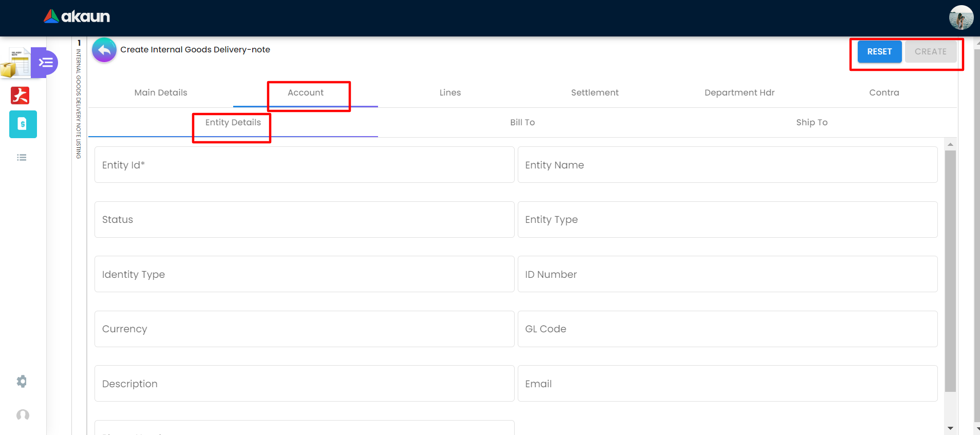
Task: Open the teal dollar document applet
Action: click(23, 124)
